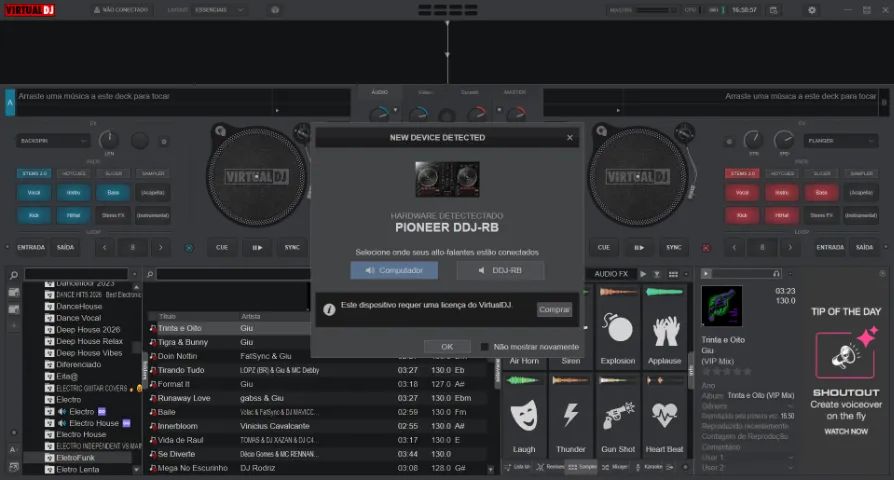The height and width of the screenshot is (480, 894).
Task: Play the sampler bank with the play icon
Action: (x=643, y=274)
